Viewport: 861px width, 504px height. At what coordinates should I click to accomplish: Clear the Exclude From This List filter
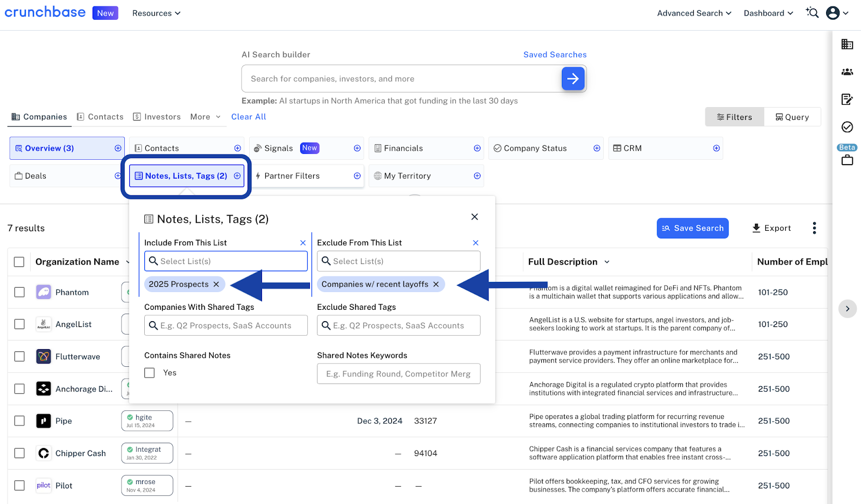click(476, 243)
